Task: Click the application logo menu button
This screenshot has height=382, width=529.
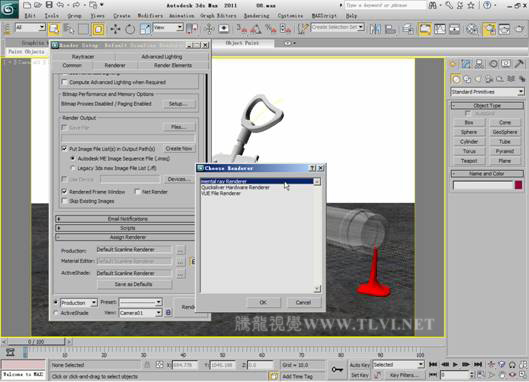Action: pyautogui.click(x=9, y=9)
